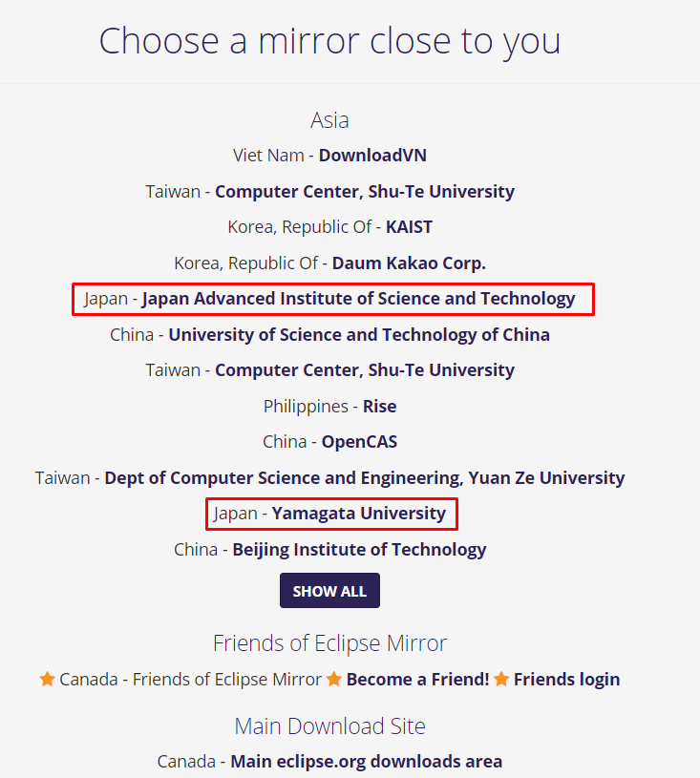Select University of Science and Technology of China

[359, 335]
